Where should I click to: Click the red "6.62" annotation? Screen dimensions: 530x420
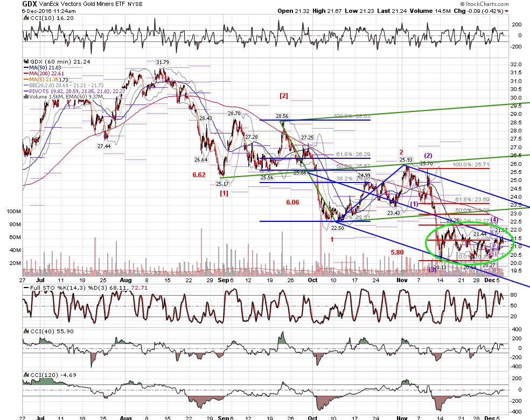coord(199,175)
